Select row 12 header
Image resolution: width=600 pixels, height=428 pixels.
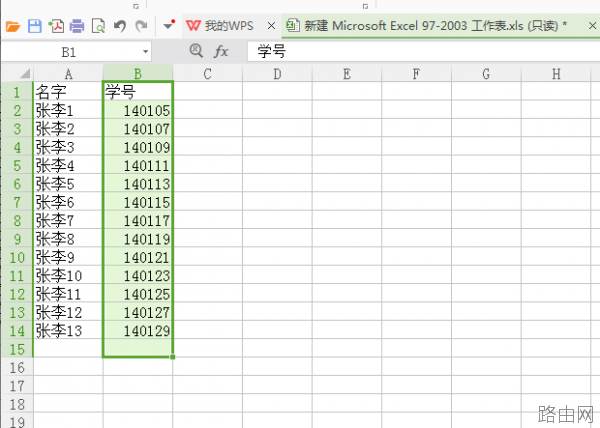(17, 294)
